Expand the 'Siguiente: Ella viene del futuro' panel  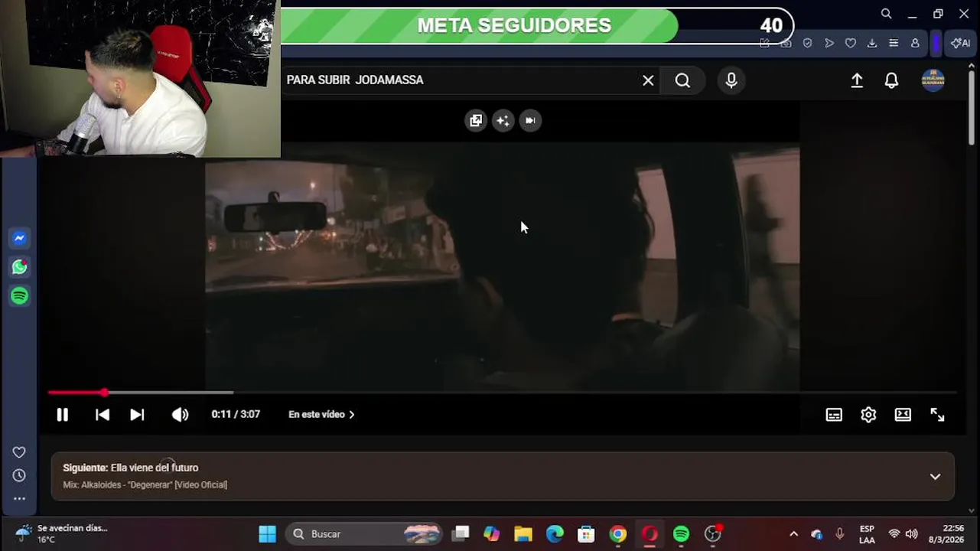[935, 477]
